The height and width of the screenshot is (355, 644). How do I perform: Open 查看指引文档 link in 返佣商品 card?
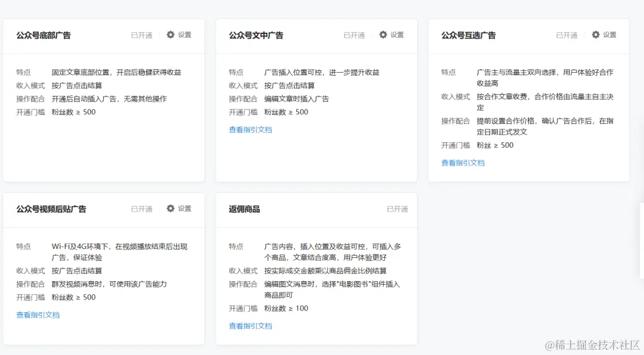[250, 326]
